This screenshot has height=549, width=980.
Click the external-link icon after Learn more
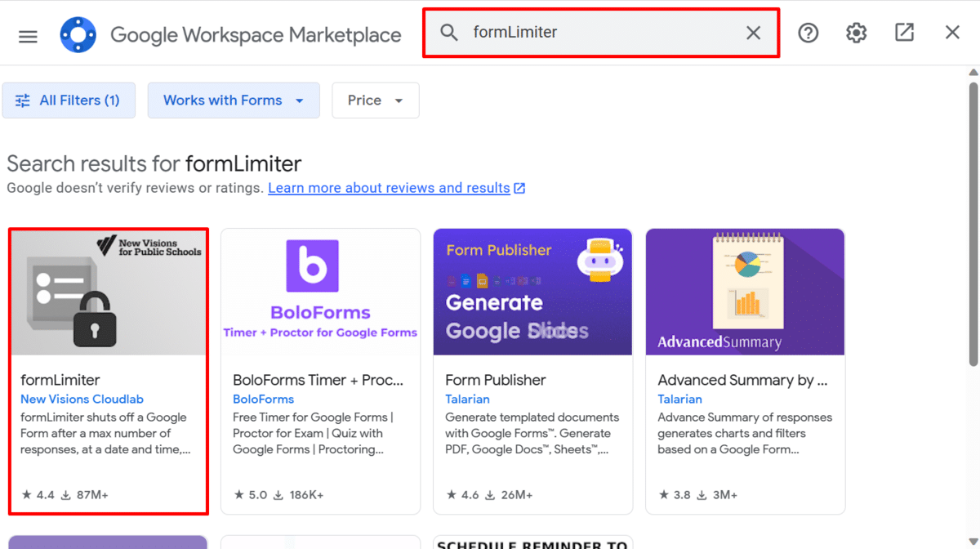click(x=519, y=188)
